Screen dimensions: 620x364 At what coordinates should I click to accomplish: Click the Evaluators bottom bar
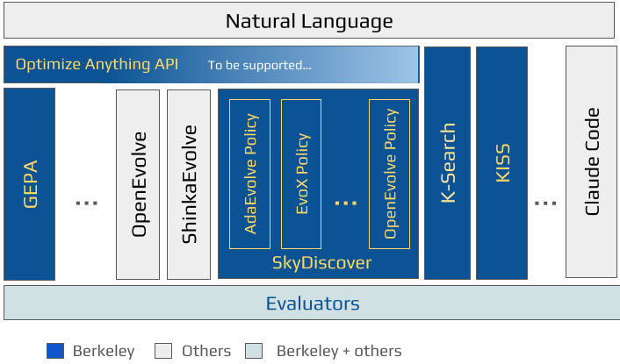pyautogui.click(x=313, y=303)
